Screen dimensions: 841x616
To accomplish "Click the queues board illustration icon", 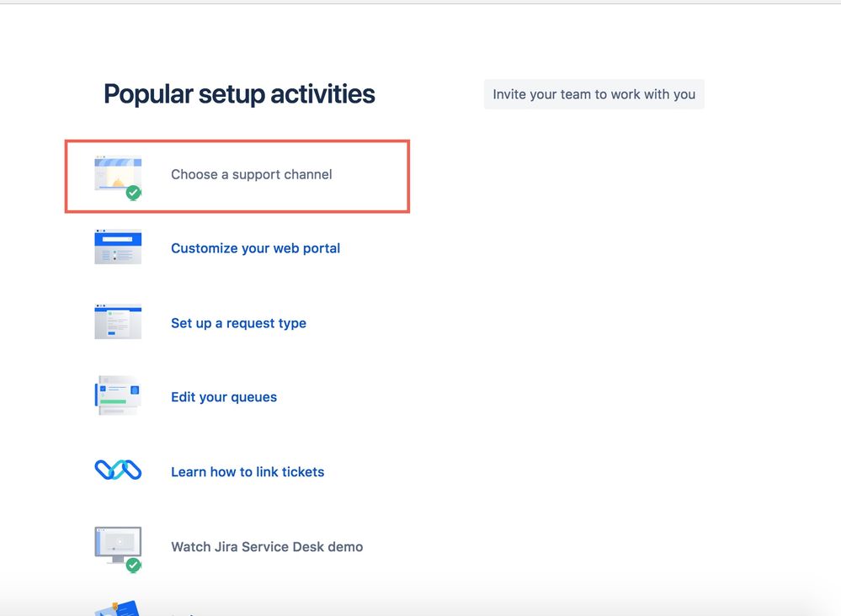I will [x=118, y=396].
